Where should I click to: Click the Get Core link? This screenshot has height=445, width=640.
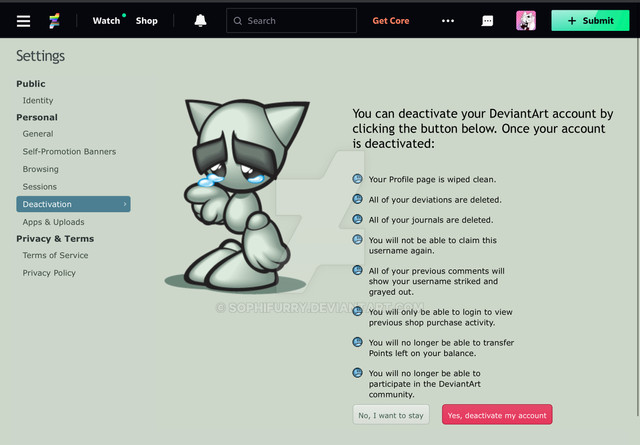(x=391, y=21)
